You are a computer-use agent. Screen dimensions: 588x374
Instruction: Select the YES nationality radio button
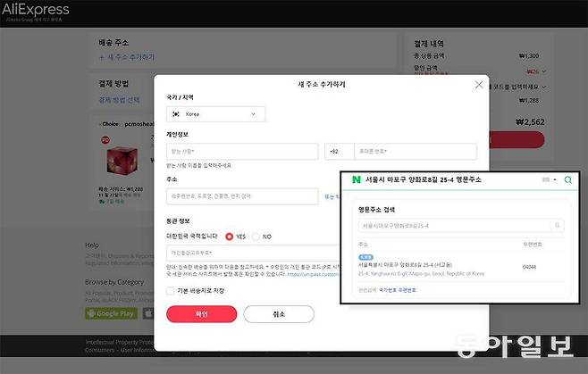[x=229, y=237]
